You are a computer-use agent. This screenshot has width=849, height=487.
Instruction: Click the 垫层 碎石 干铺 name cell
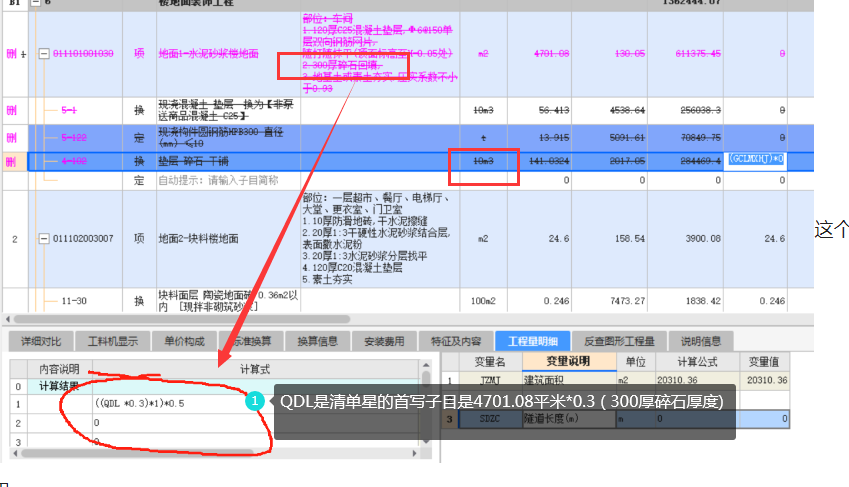pos(228,161)
